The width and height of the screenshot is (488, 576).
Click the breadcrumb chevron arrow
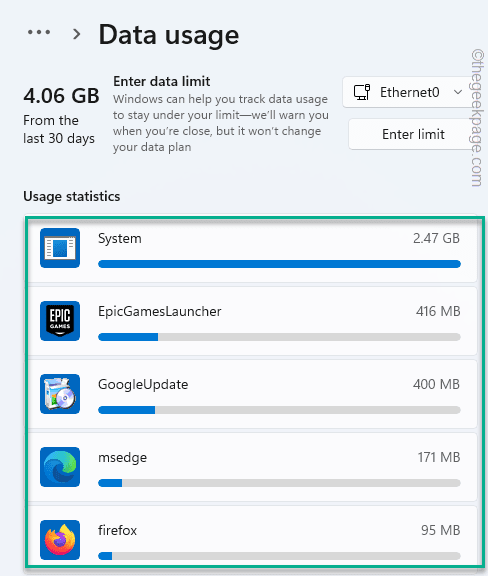[x=76, y=34]
